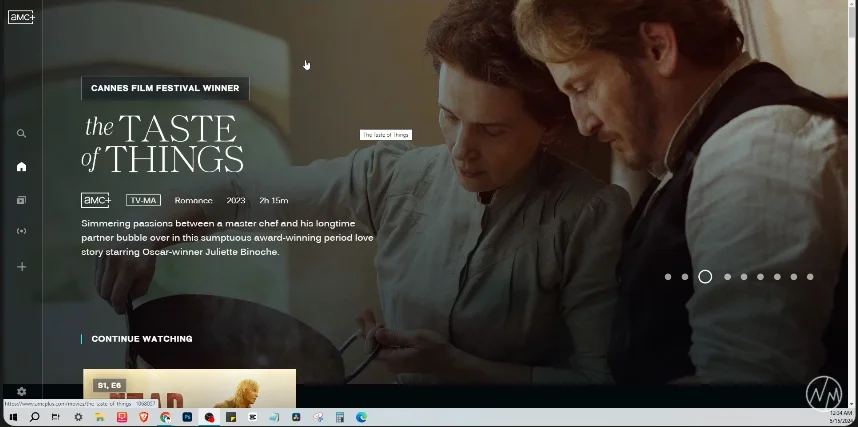This screenshot has height=427, width=858.
Task: Click the active third carousel ring indicator
Action: tap(705, 277)
